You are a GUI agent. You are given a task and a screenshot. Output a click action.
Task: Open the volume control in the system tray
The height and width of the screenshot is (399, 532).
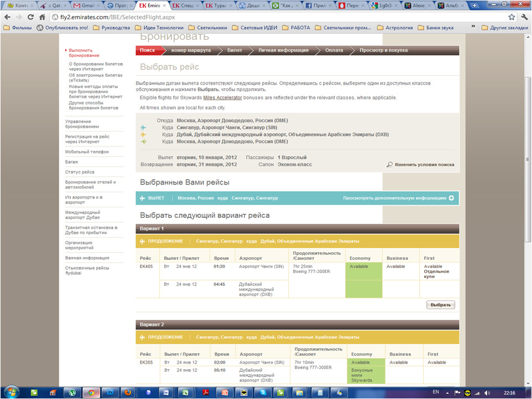pos(487,393)
